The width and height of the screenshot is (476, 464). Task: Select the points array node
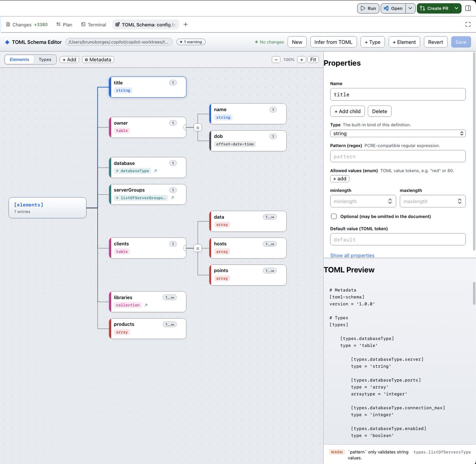point(248,275)
